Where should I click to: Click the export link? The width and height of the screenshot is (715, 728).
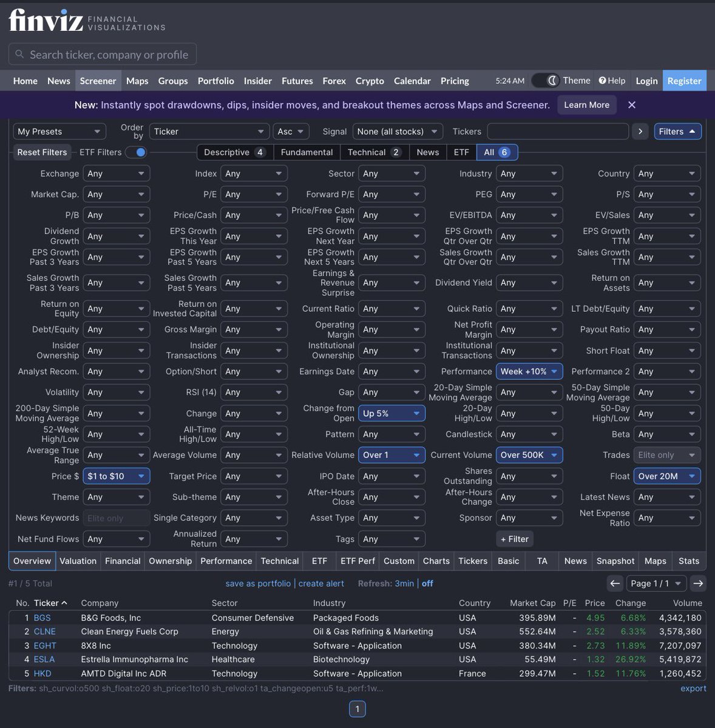693,689
